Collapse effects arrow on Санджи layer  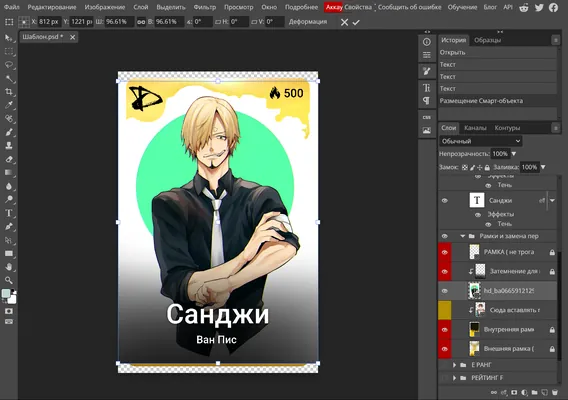tap(552, 200)
